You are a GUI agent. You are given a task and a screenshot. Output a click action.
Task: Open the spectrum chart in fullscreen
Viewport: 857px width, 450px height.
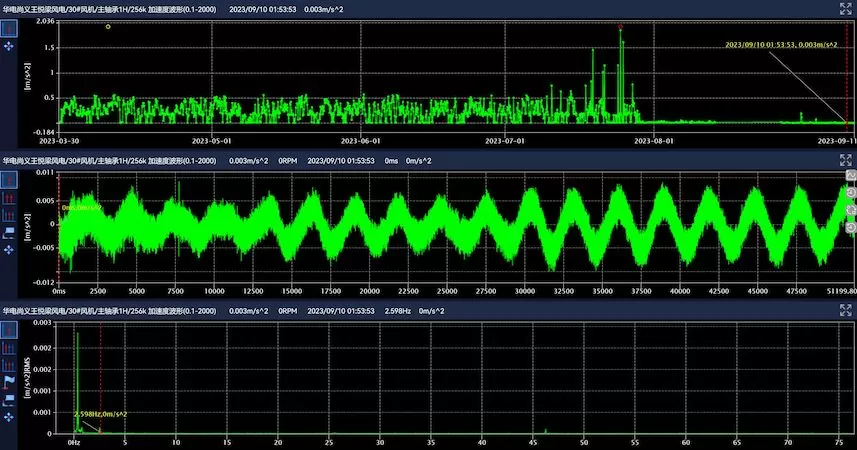(x=844, y=312)
